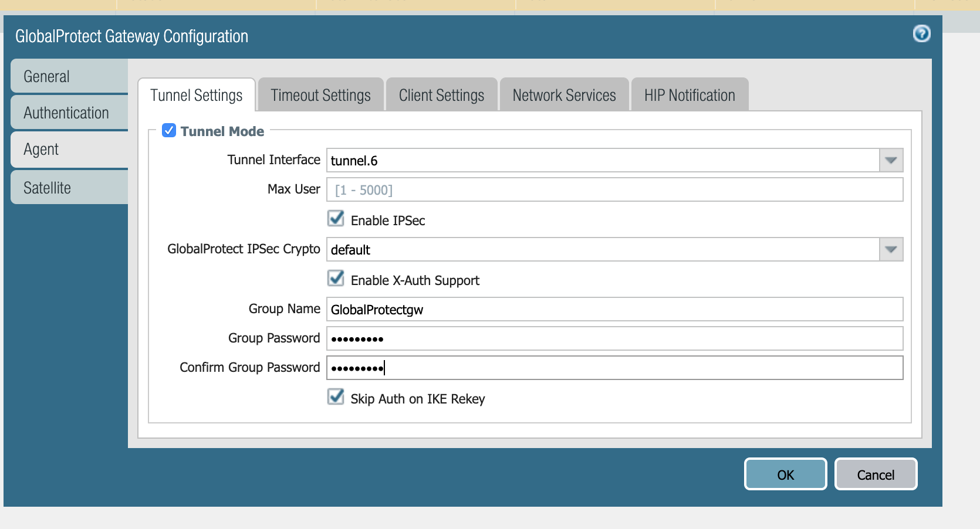The height and width of the screenshot is (529, 980).
Task: Disable the Enable IPSec checkbox
Action: [336, 219]
